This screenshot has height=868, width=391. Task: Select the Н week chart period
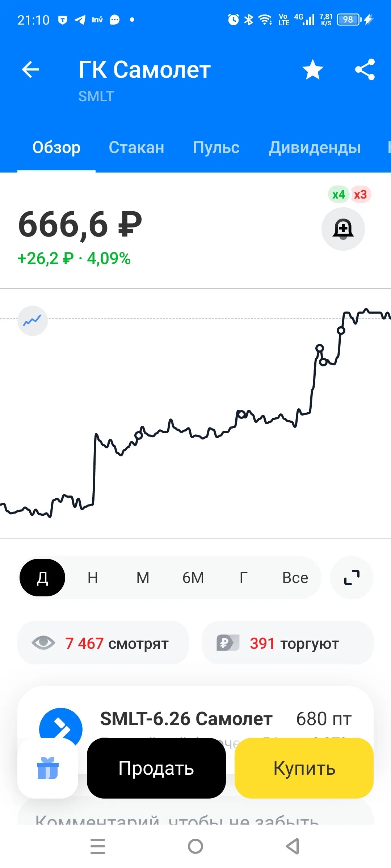click(93, 578)
